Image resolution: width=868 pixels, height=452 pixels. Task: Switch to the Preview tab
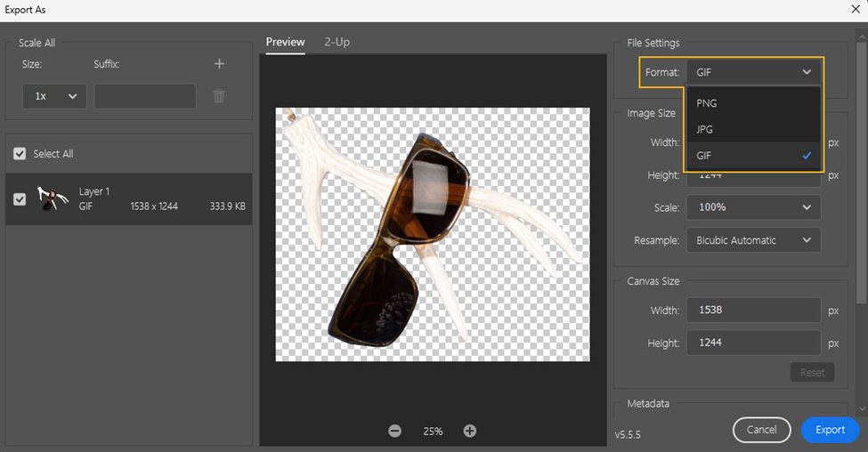285,42
